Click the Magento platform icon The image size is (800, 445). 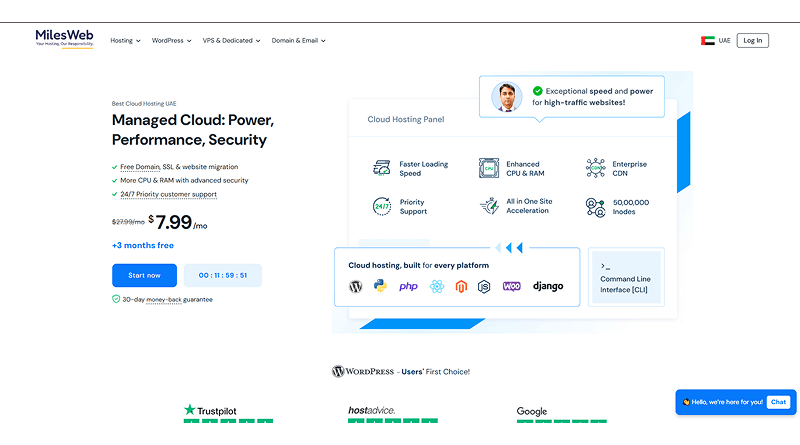(x=461, y=286)
